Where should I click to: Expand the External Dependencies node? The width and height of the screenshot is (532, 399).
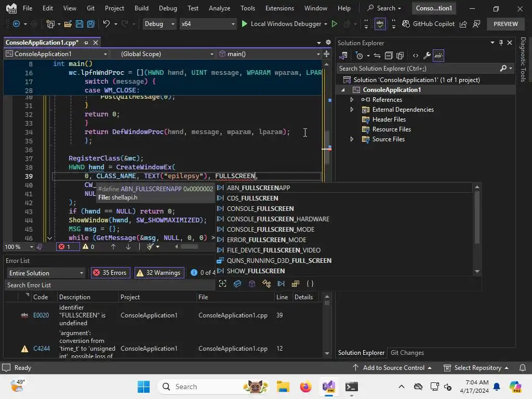pyautogui.click(x=352, y=110)
